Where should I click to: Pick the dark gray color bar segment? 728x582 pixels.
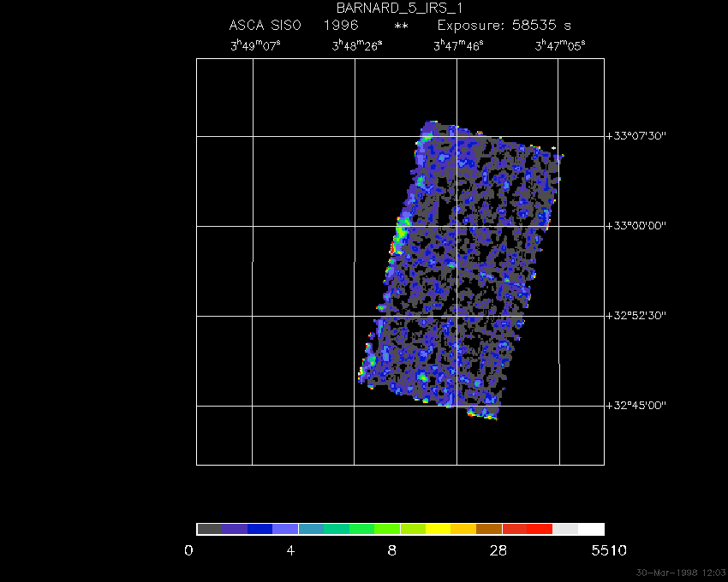pyautogui.click(x=210, y=529)
